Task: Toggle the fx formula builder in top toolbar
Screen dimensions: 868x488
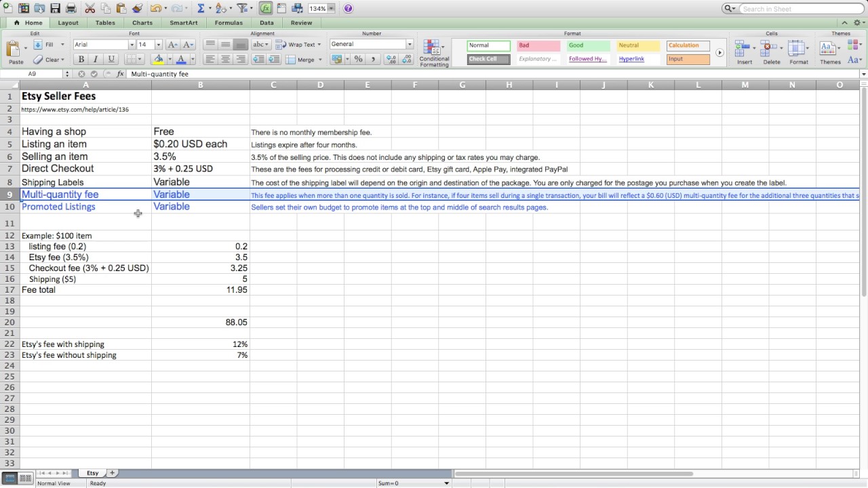Action: click(x=266, y=9)
